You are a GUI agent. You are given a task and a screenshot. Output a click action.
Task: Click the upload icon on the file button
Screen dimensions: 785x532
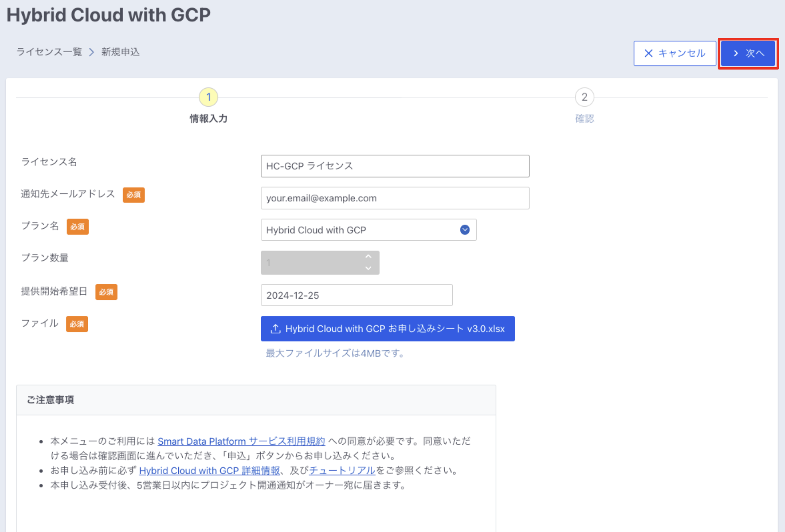[x=276, y=329]
